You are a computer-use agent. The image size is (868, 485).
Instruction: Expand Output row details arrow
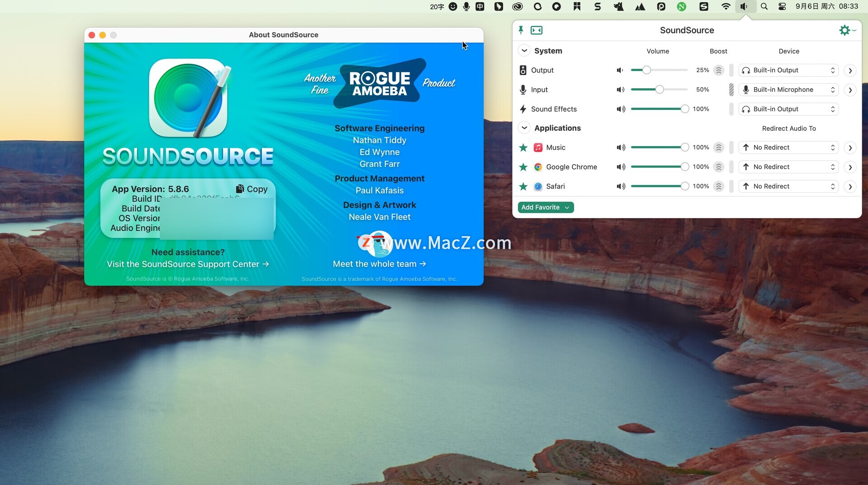coord(850,71)
